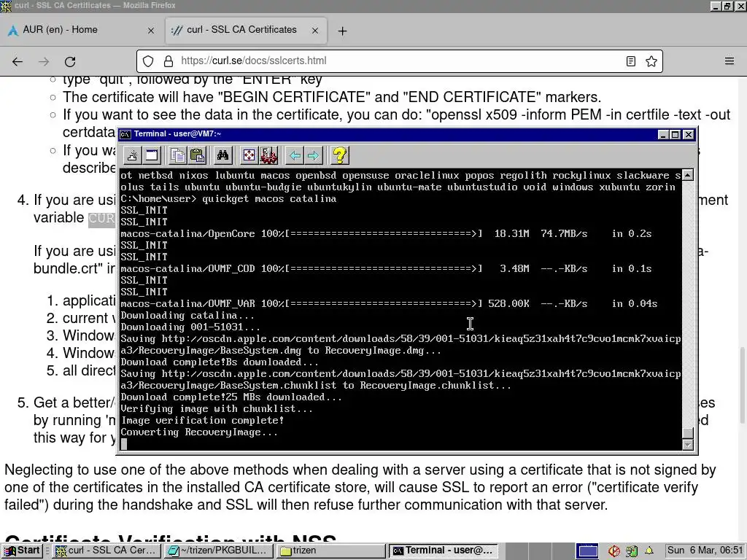Open network tray icon
The image size is (747, 560).
632,551
